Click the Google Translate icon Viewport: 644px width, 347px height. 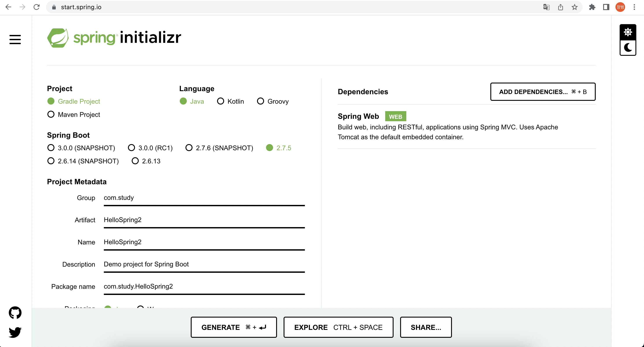click(546, 7)
